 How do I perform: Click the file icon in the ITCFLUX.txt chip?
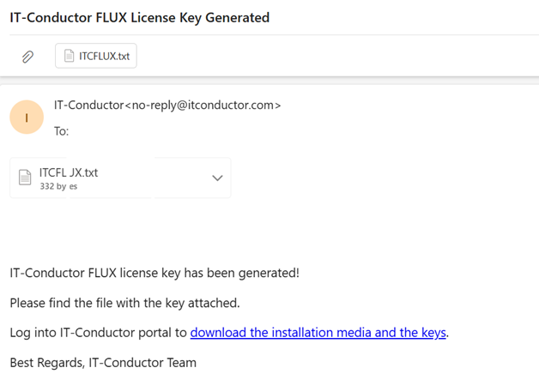point(70,57)
